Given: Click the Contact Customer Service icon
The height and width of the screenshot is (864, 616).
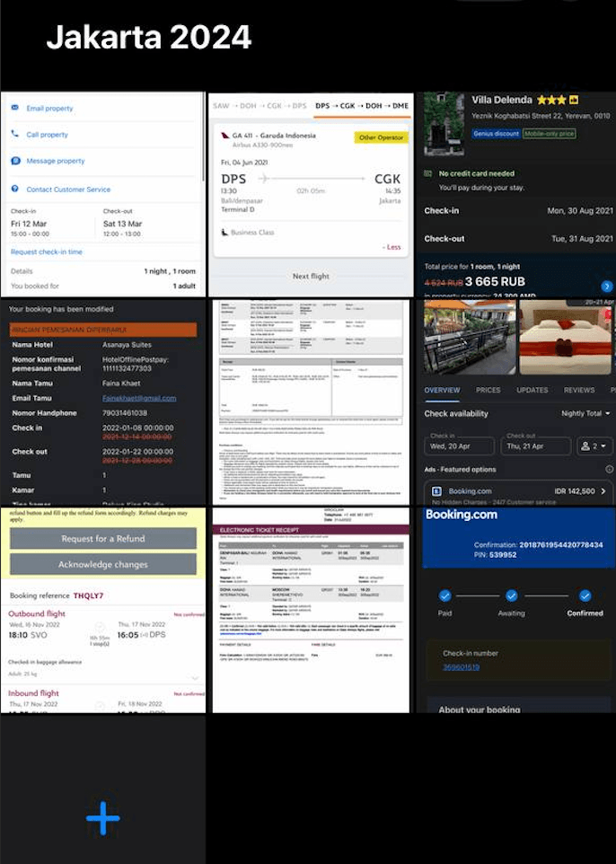Looking at the screenshot, I should 14,190.
